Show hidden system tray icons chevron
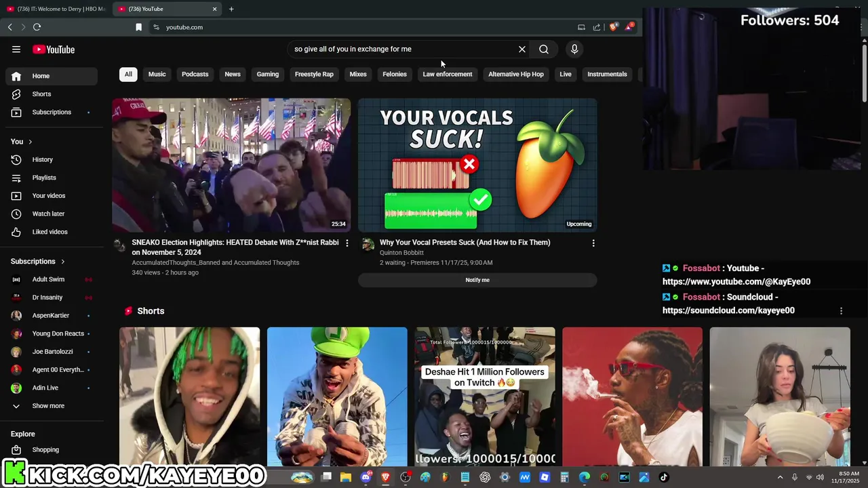This screenshot has height=488, width=868. point(780,477)
